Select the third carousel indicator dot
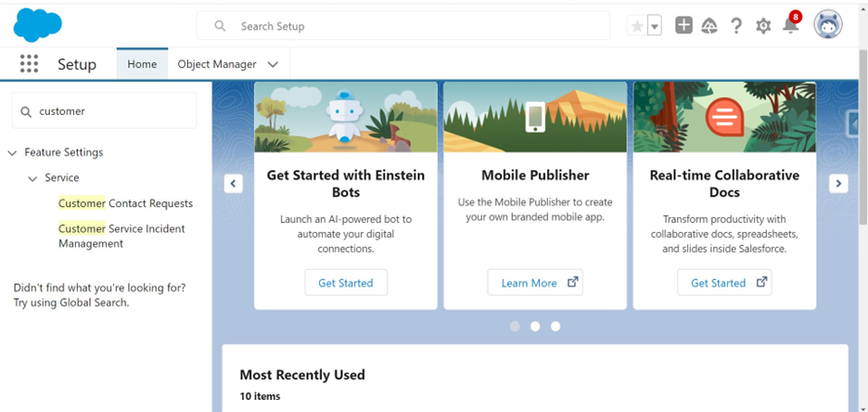868x412 pixels. 555,327
